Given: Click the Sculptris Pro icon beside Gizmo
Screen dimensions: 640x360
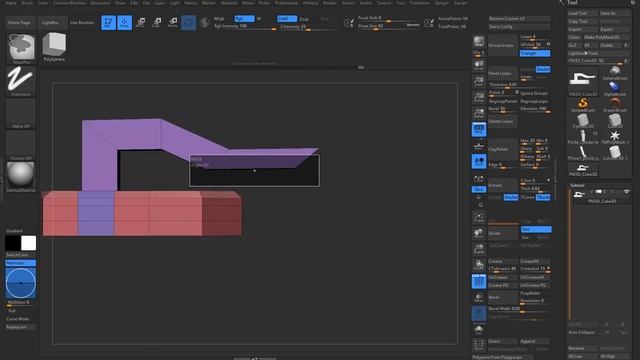Looking at the screenshot, I should click(x=204, y=22).
